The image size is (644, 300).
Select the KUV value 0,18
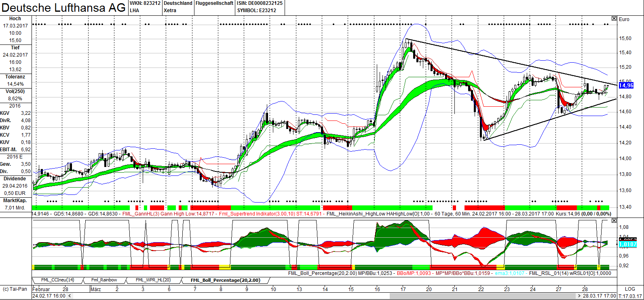(x=26, y=142)
